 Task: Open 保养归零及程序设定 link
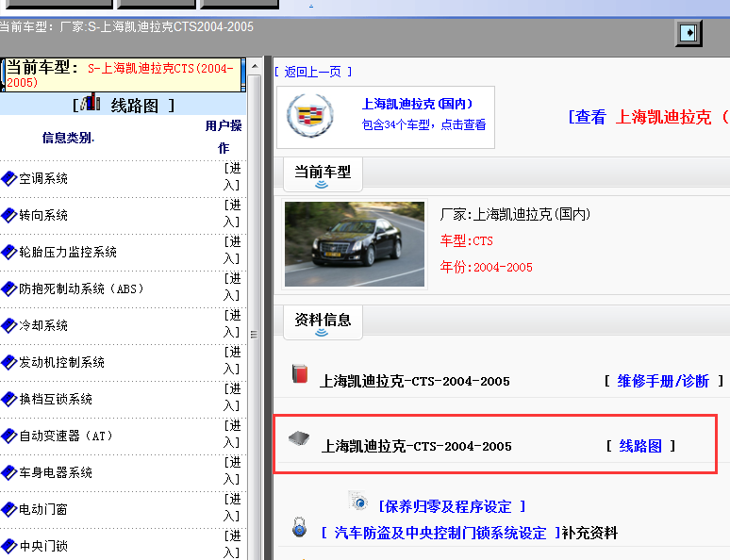(x=452, y=506)
